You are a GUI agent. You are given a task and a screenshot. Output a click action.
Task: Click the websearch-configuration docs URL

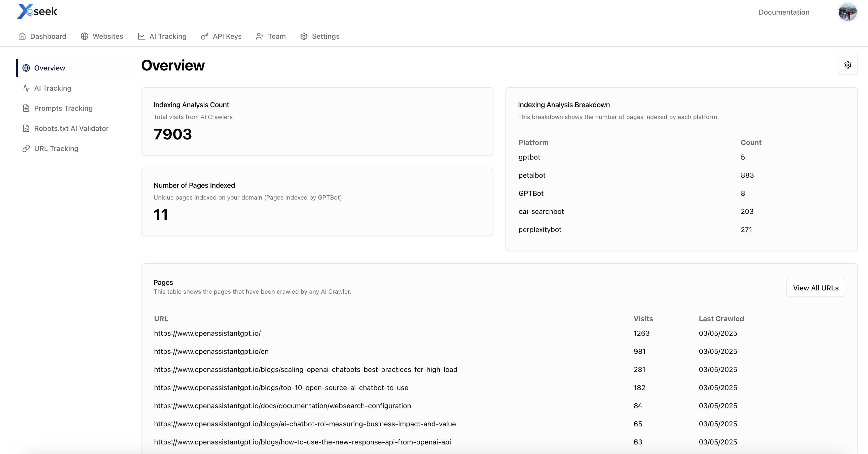[x=282, y=406]
